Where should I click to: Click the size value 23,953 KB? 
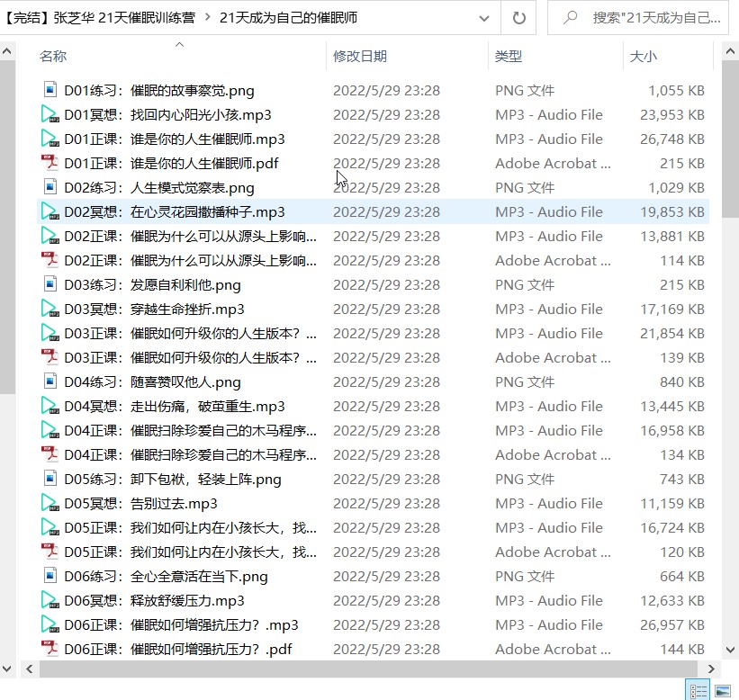pyautogui.click(x=672, y=114)
